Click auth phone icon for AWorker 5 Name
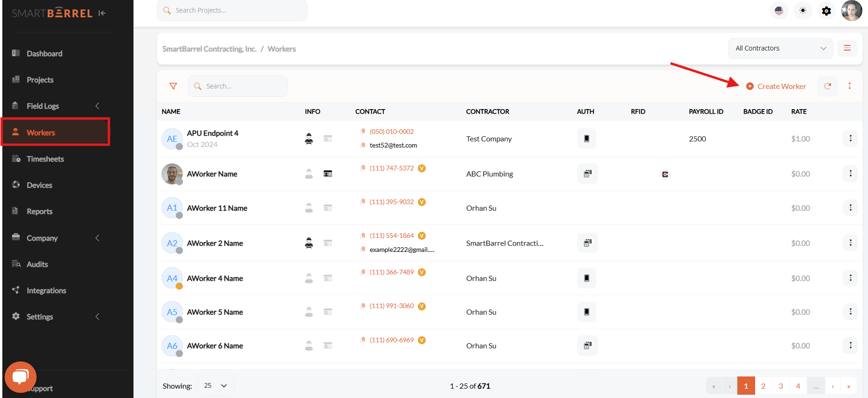The width and height of the screenshot is (868, 398). [586, 312]
